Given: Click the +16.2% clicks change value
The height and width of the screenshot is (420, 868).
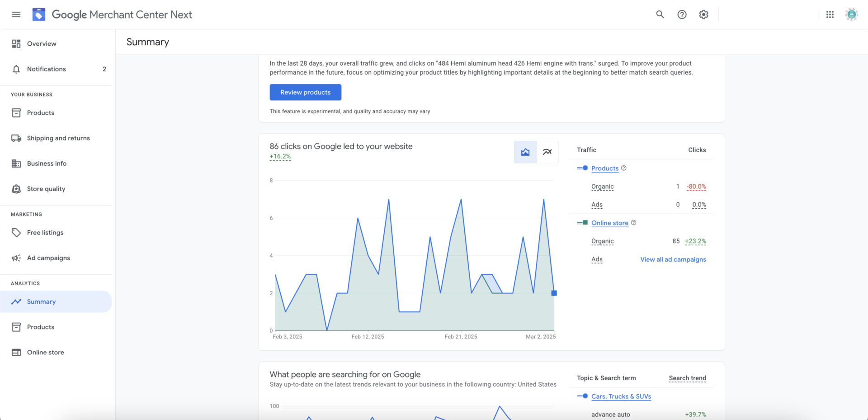Looking at the screenshot, I should tap(280, 157).
